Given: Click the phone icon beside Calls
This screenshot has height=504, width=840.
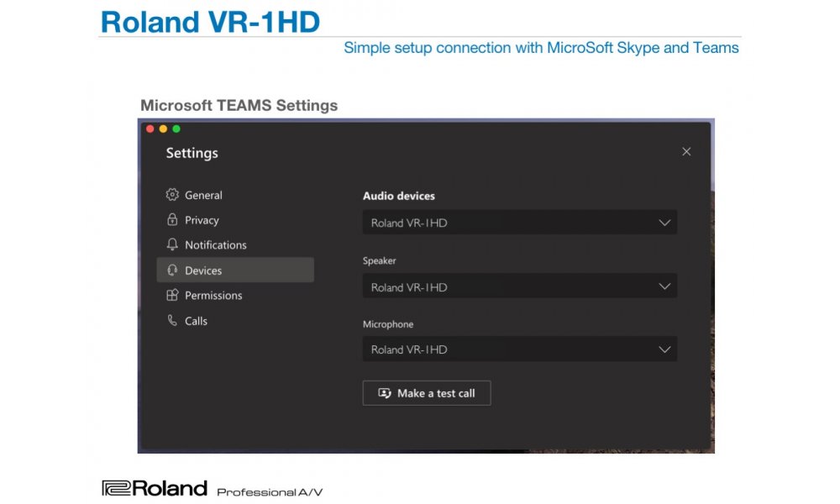Looking at the screenshot, I should pos(172,321).
